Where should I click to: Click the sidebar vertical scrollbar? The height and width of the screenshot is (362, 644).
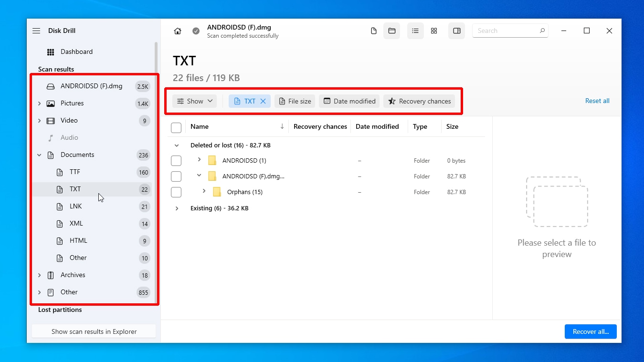156,172
